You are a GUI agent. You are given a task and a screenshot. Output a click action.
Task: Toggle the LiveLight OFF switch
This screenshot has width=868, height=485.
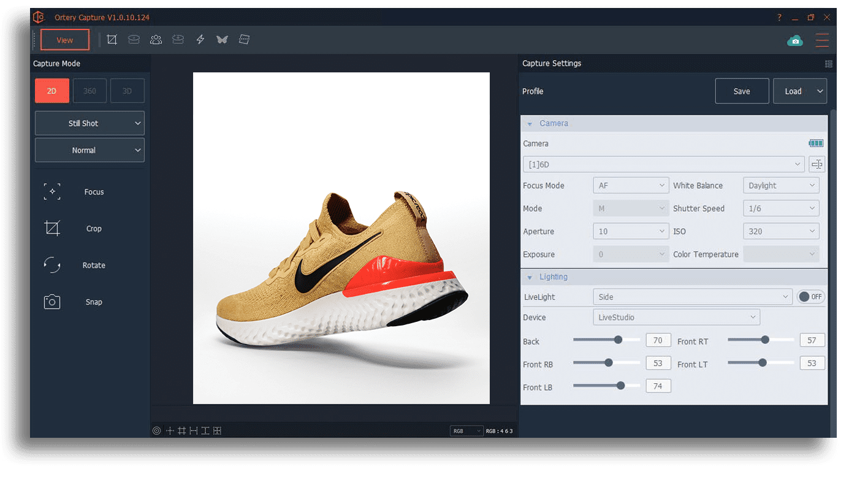810,297
